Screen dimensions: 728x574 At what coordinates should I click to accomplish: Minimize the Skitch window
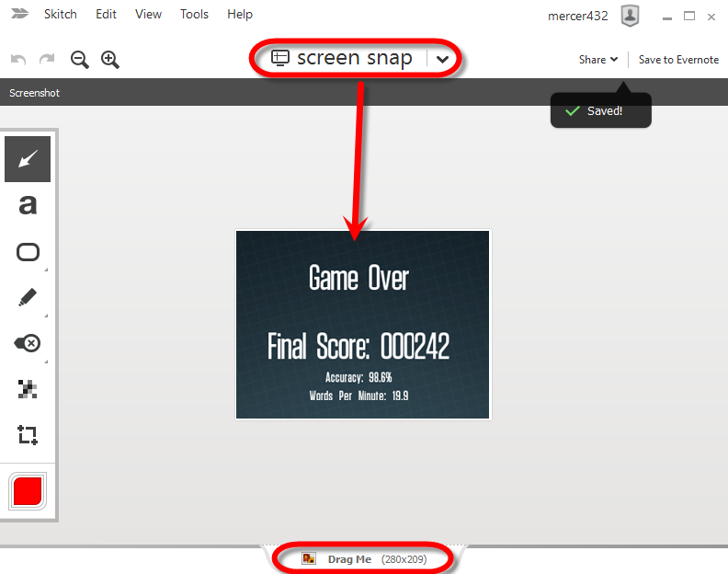(x=667, y=17)
